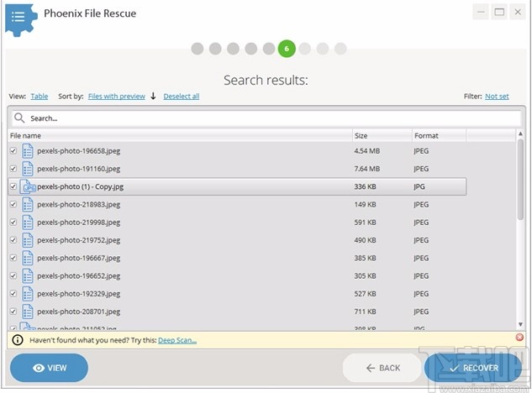Click scrollbar down arrow of file list

pos(520,324)
